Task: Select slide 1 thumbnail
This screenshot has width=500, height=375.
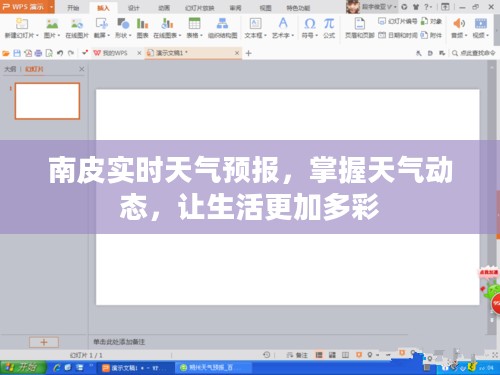Action: click(x=47, y=101)
